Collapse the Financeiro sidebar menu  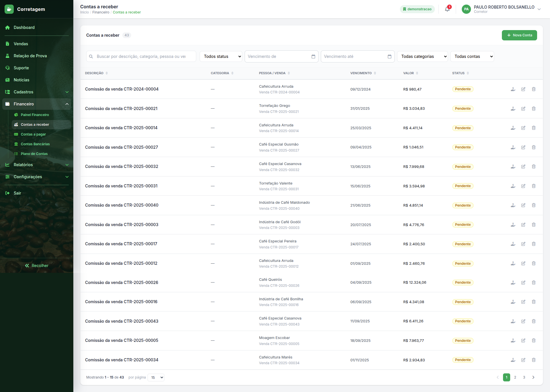coord(37,104)
